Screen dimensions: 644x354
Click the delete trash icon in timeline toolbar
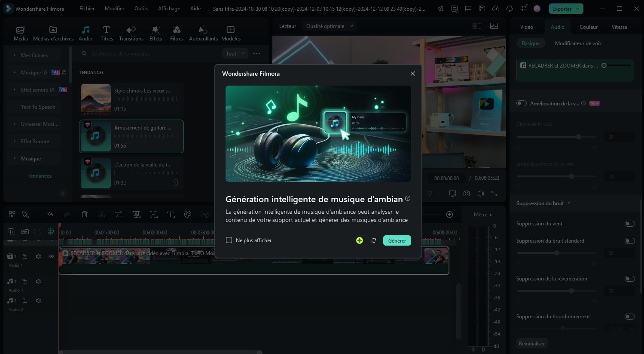85,214
